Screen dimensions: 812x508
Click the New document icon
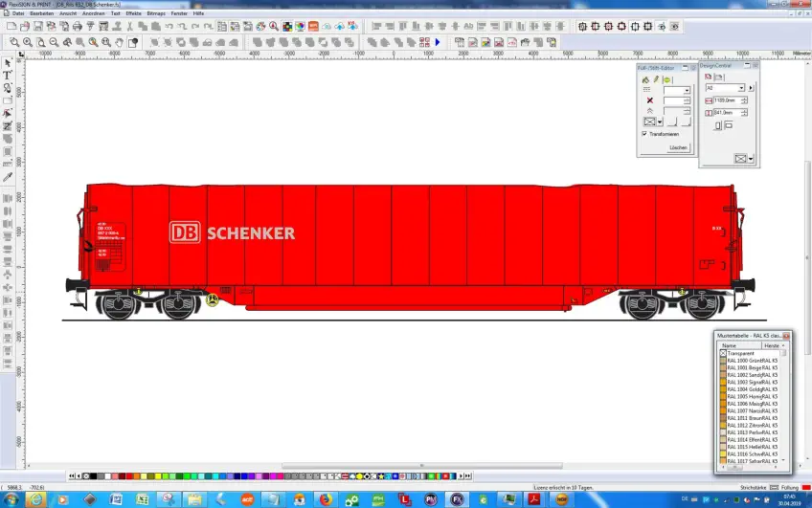pos(11,26)
